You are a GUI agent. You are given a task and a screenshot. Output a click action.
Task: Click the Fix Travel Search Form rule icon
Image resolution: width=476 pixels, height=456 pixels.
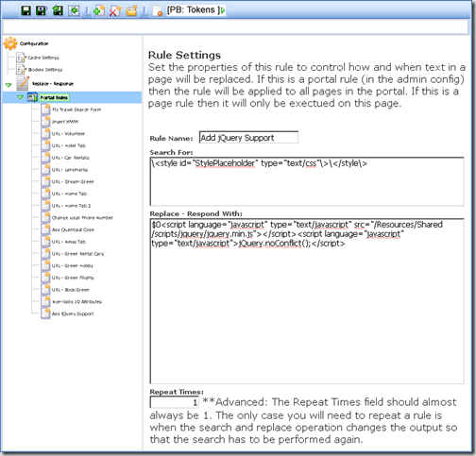[45, 110]
